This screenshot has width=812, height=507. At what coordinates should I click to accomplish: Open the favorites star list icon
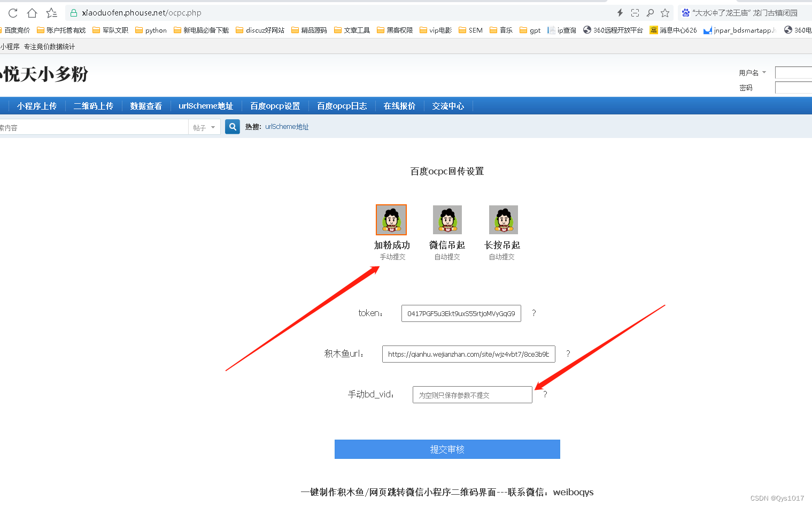click(x=51, y=13)
